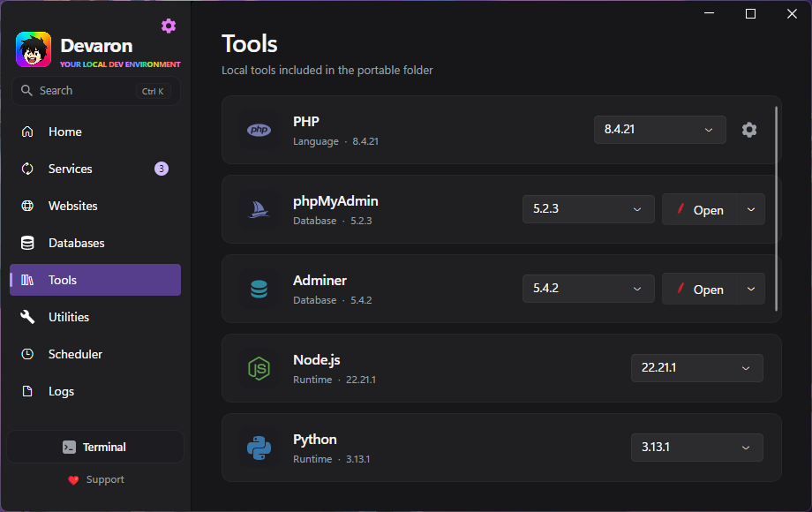Click the Home house icon
Screen dimensions: 812x512
point(27,132)
